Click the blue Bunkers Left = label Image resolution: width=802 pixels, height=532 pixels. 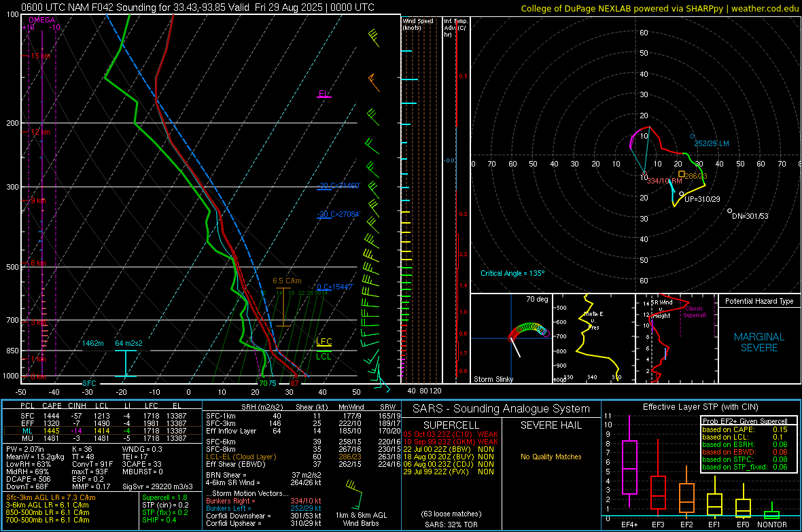point(228,508)
